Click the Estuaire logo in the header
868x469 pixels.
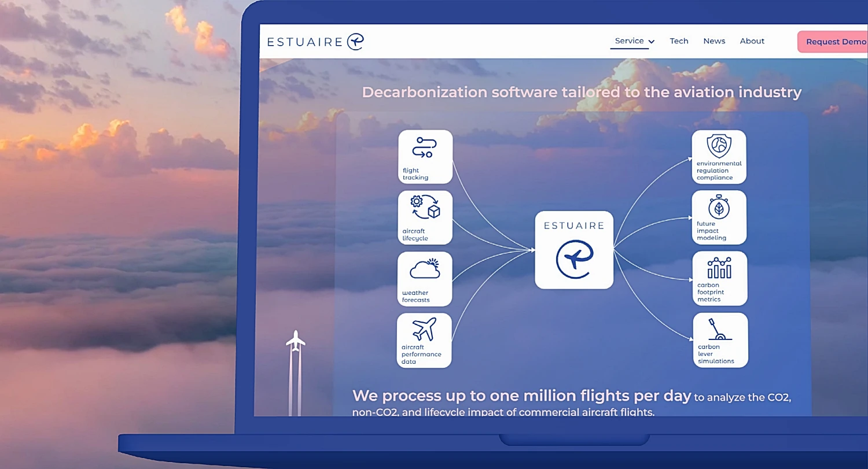[x=315, y=42]
